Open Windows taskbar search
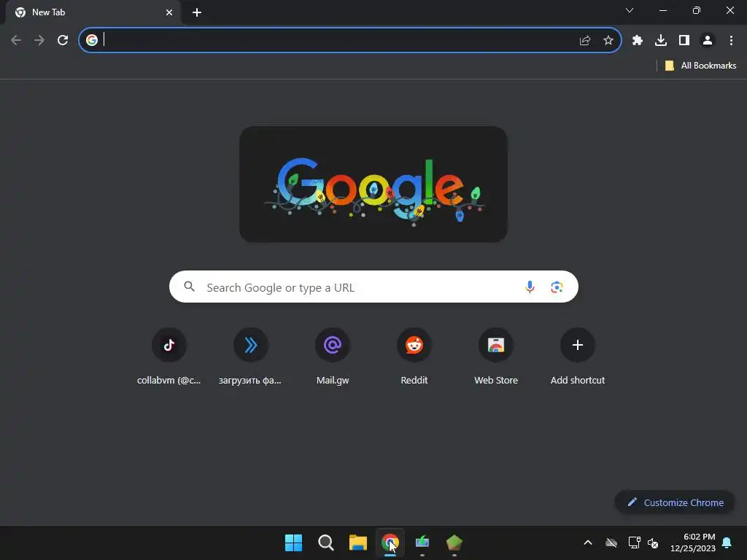Viewport: 747px width, 560px height. 326,542
